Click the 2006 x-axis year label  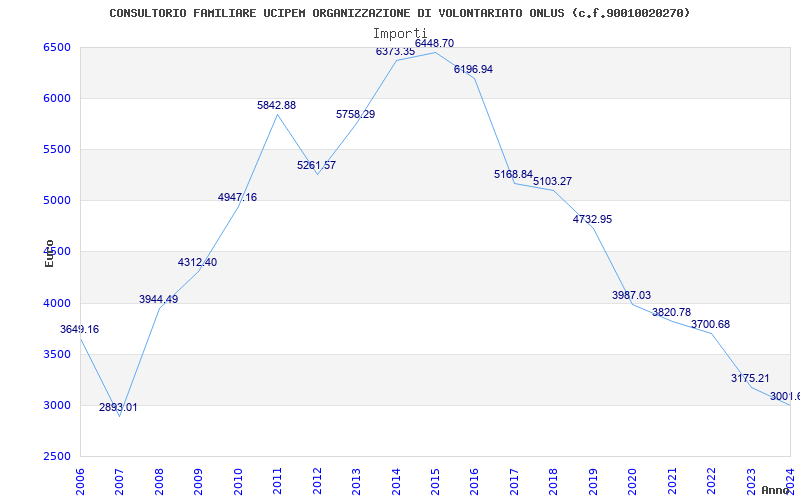80,481
